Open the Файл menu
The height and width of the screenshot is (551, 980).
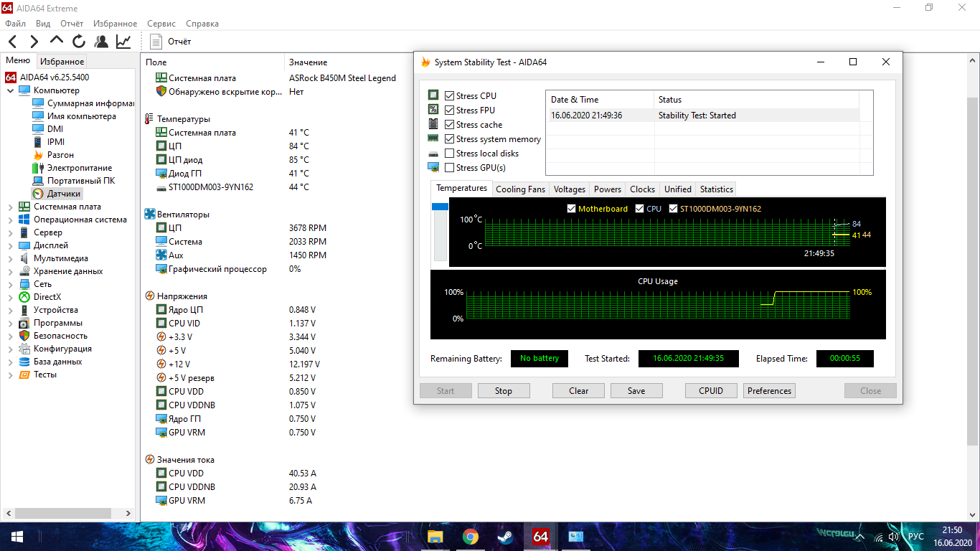tap(15, 24)
